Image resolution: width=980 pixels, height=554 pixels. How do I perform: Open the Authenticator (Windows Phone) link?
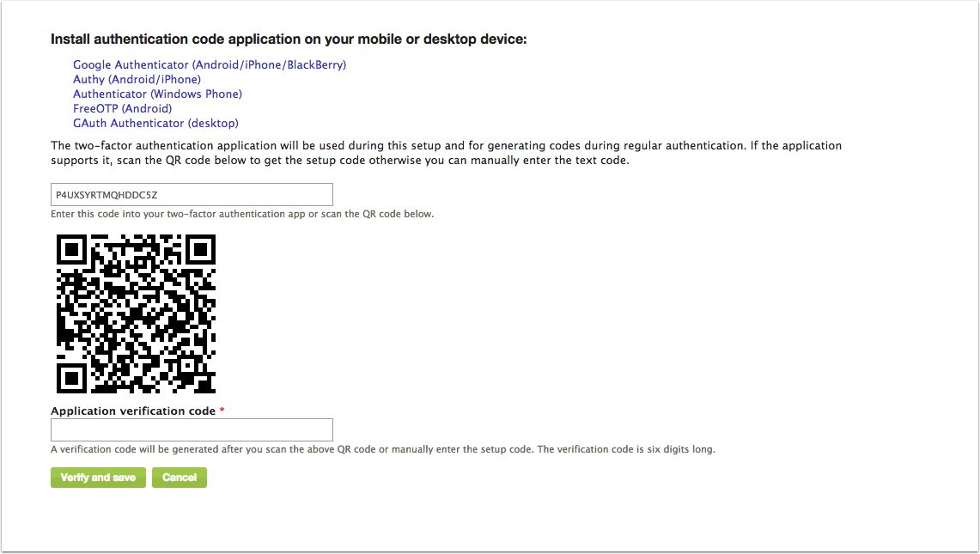click(157, 94)
